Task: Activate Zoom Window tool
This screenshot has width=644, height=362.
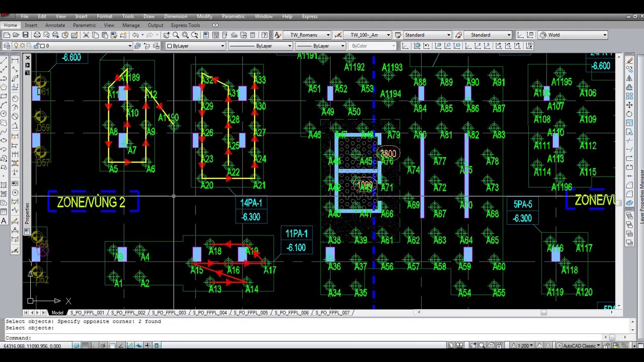Action: pyautogui.click(x=185, y=35)
